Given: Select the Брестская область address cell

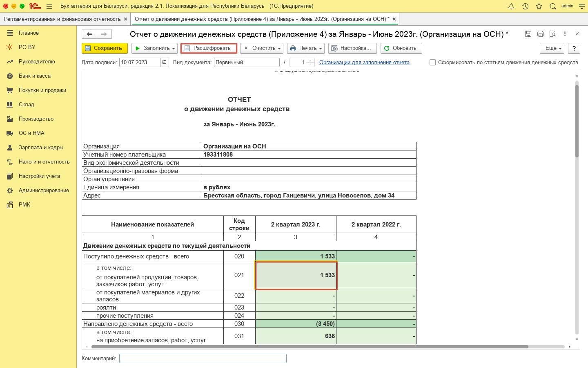Looking at the screenshot, I should coord(309,195).
